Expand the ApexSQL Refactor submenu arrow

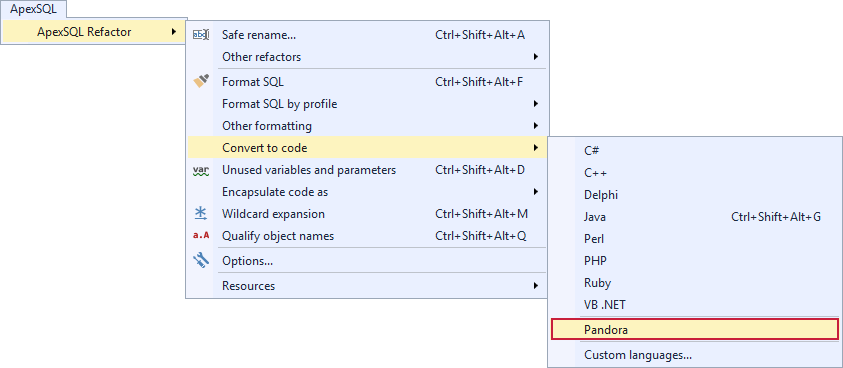point(173,32)
